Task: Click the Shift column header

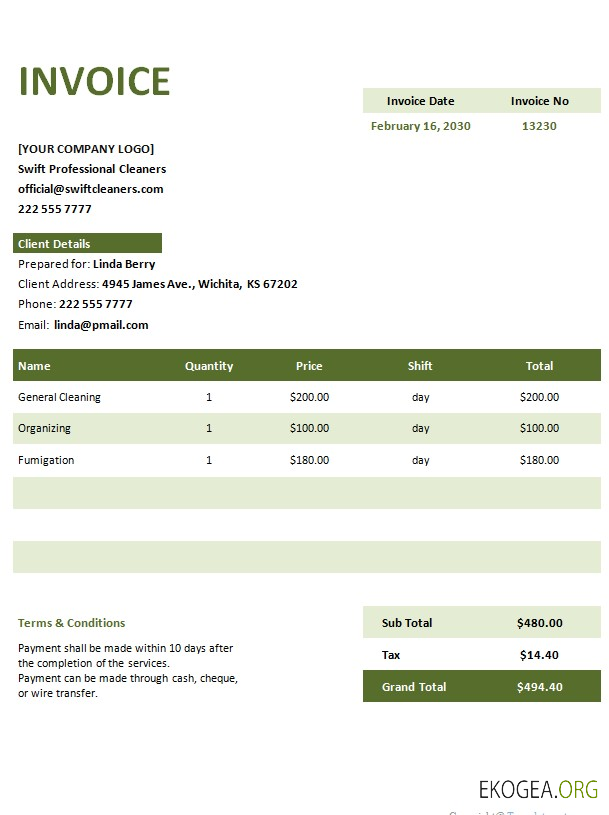Action: point(420,366)
